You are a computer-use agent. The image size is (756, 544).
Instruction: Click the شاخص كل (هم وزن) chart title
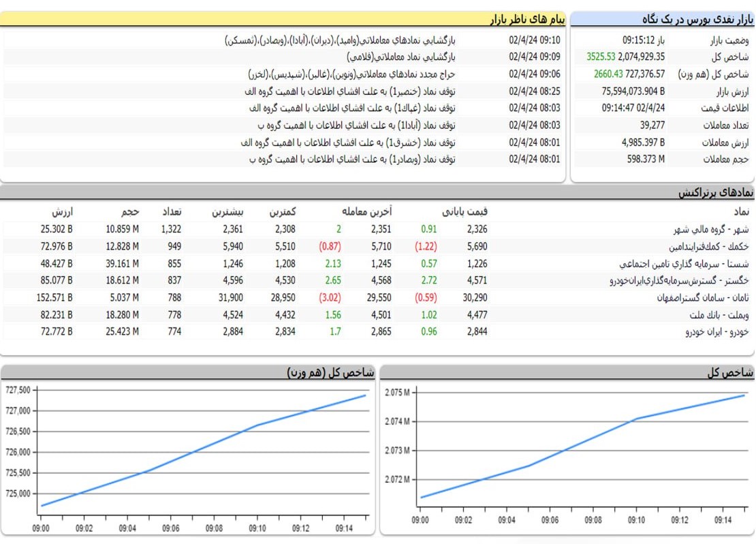point(330,372)
